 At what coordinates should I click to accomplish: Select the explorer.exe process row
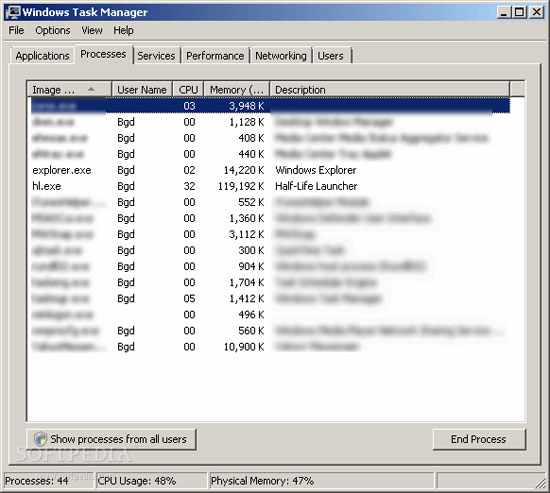tap(268, 170)
